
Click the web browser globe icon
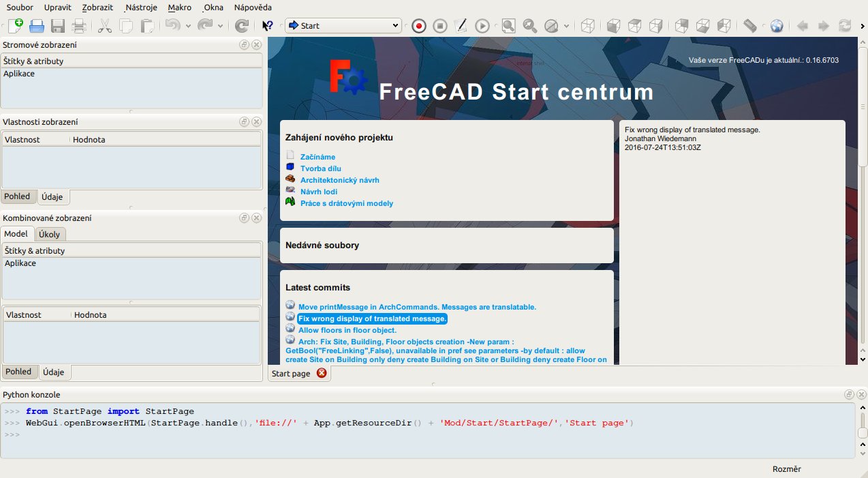point(777,26)
